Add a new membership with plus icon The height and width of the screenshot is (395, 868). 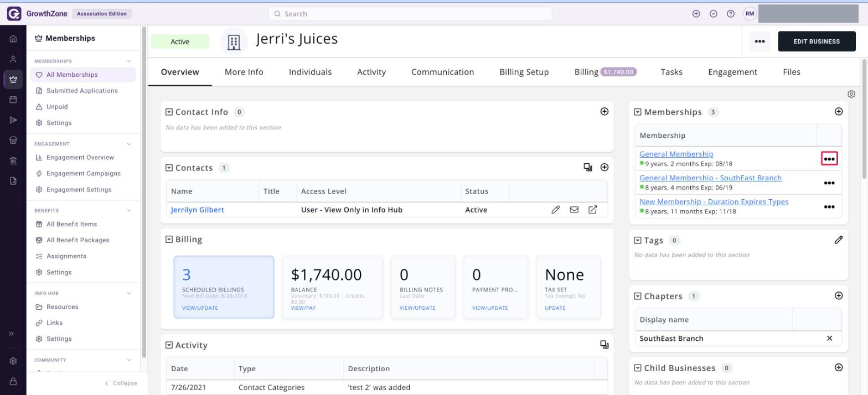[839, 111]
